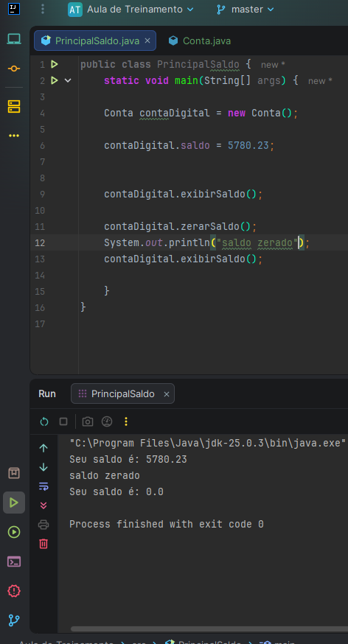Collapse the main method fold arrow
The height and width of the screenshot is (644, 348).
tap(68, 80)
